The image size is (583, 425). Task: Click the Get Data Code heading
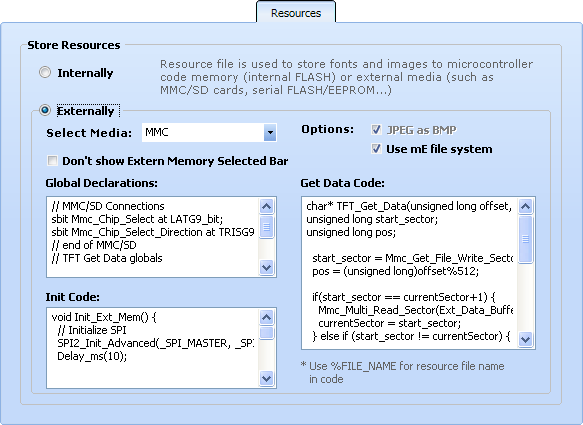342,183
